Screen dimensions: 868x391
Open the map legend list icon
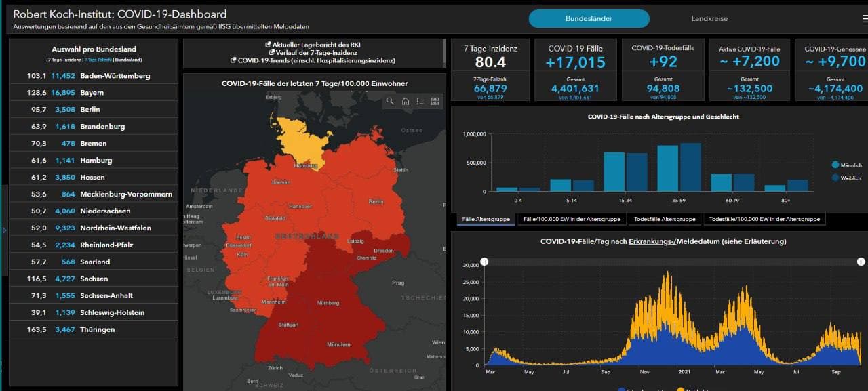click(420, 101)
